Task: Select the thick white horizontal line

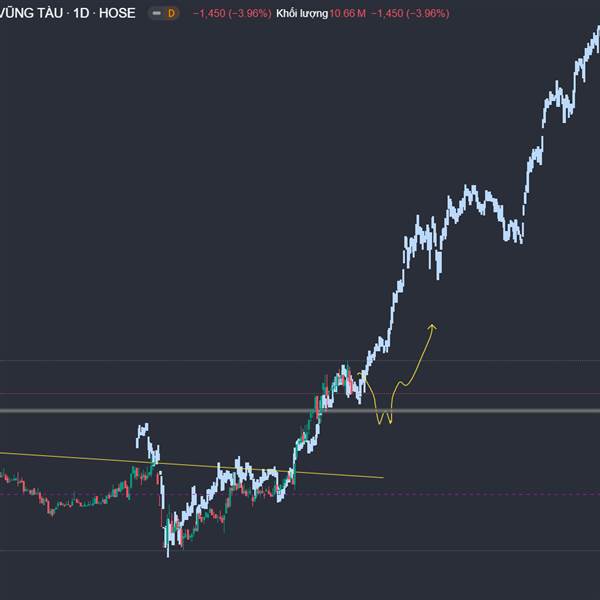Action: [x=300, y=411]
